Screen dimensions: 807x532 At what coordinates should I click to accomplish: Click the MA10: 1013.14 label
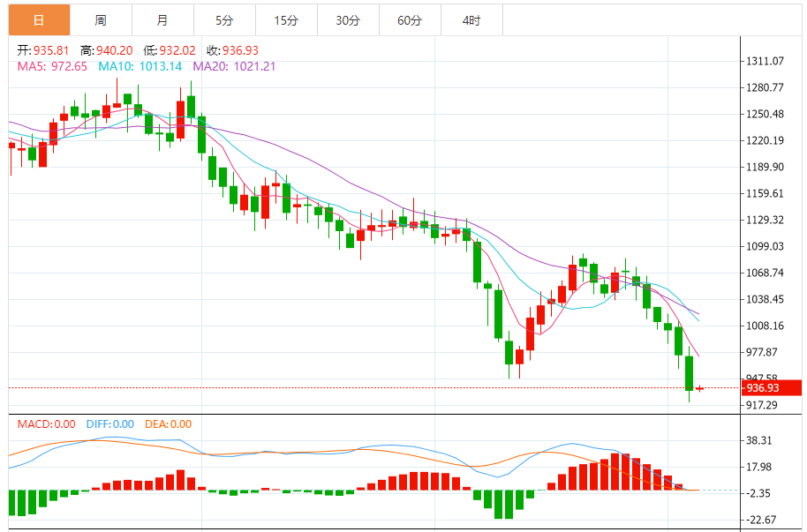click(x=140, y=66)
